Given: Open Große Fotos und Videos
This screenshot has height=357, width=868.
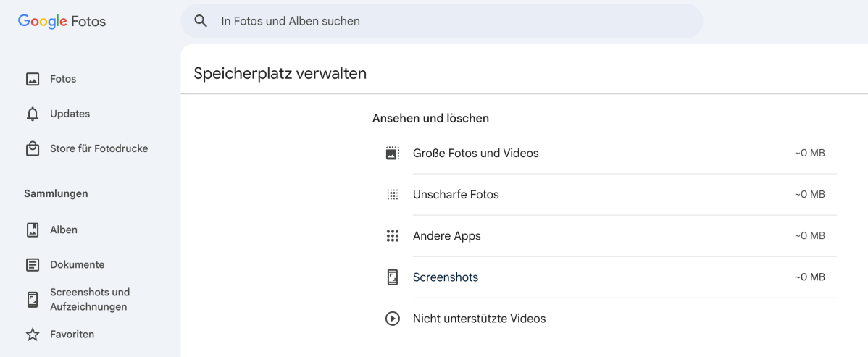Looking at the screenshot, I should [475, 154].
